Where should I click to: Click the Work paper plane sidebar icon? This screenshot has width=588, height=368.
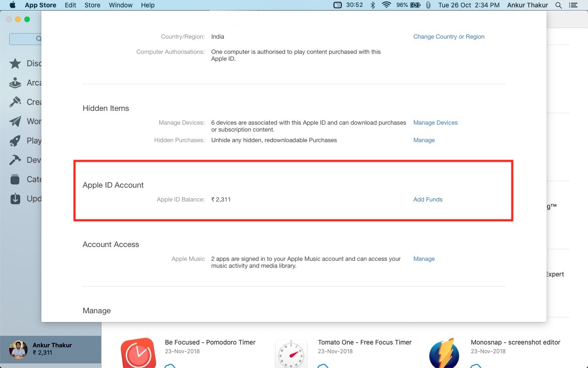[x=15, y=121]
